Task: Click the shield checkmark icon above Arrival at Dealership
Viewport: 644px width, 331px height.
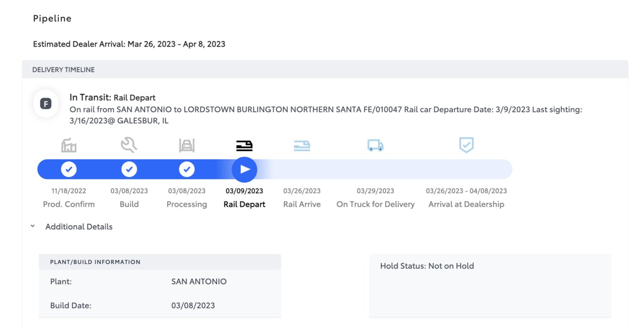Action: pyautogui.click(x=466, y=146)
